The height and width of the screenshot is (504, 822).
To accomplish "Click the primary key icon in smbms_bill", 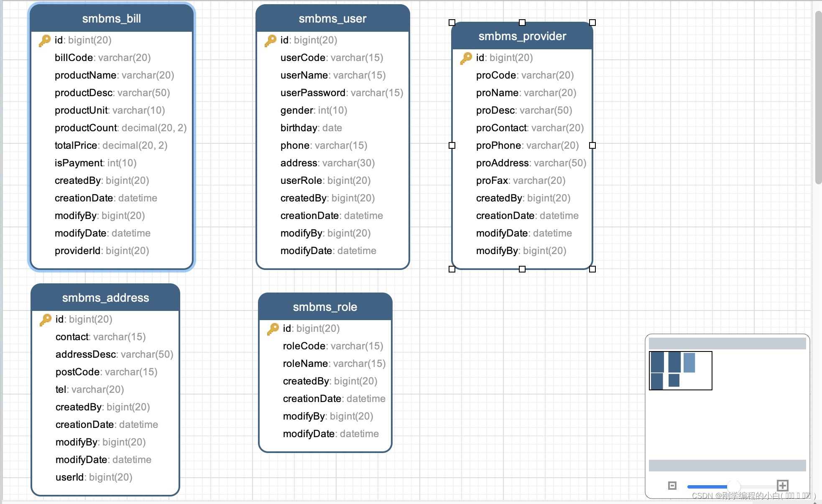I will point(45,41).
